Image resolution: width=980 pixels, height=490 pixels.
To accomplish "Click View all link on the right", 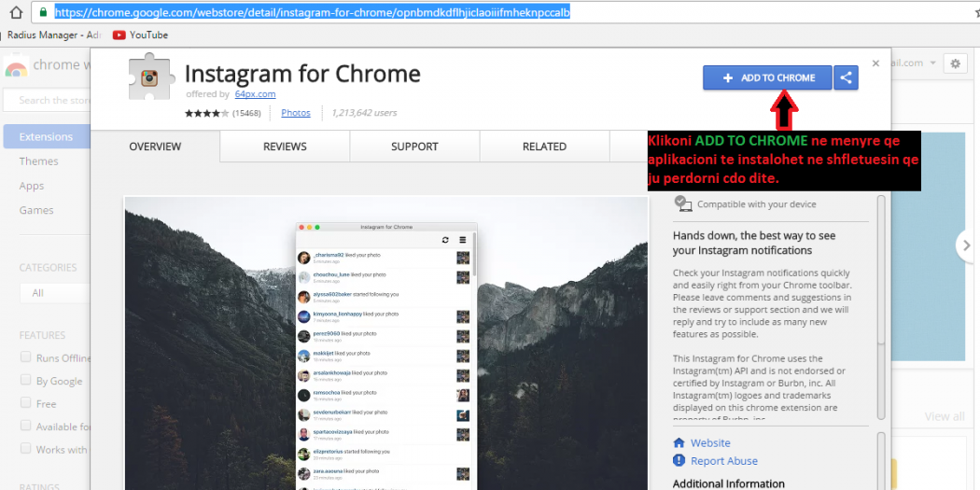I will 945,416.
